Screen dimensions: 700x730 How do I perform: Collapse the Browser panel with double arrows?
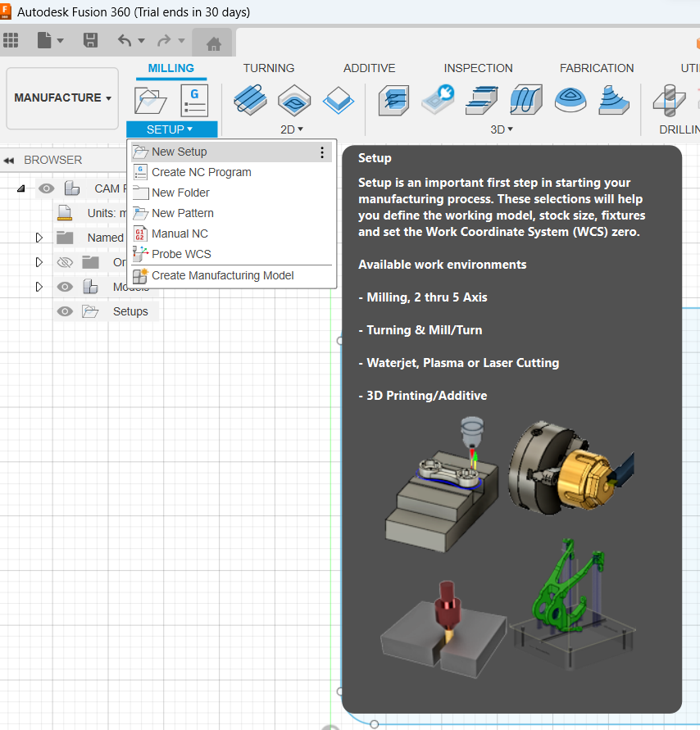pyautogui.click(x=9, y=161)
